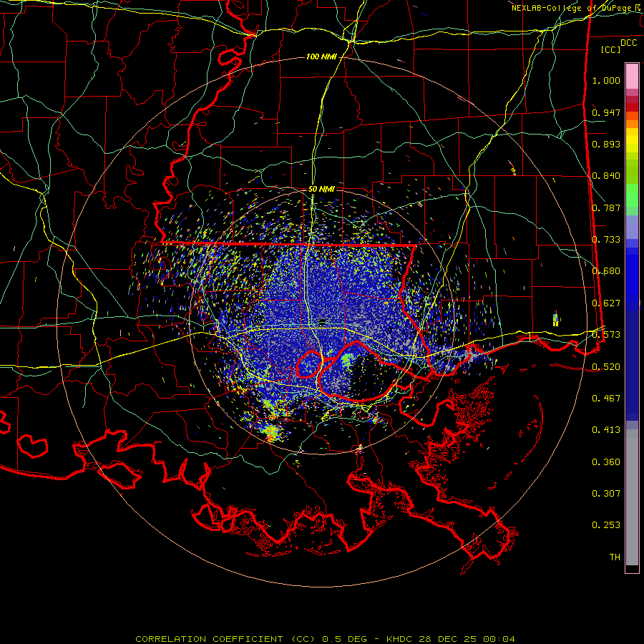
Task: Pick the pink band atop the color bar
Action: coord(632,77)
